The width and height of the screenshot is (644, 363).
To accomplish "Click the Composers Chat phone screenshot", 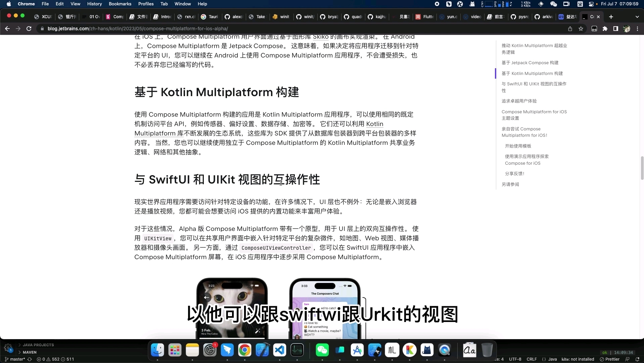I will [x=325, y=308].
